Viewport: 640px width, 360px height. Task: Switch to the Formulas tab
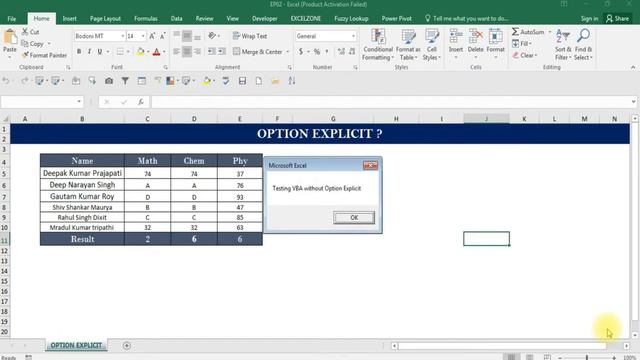(146, 19)
